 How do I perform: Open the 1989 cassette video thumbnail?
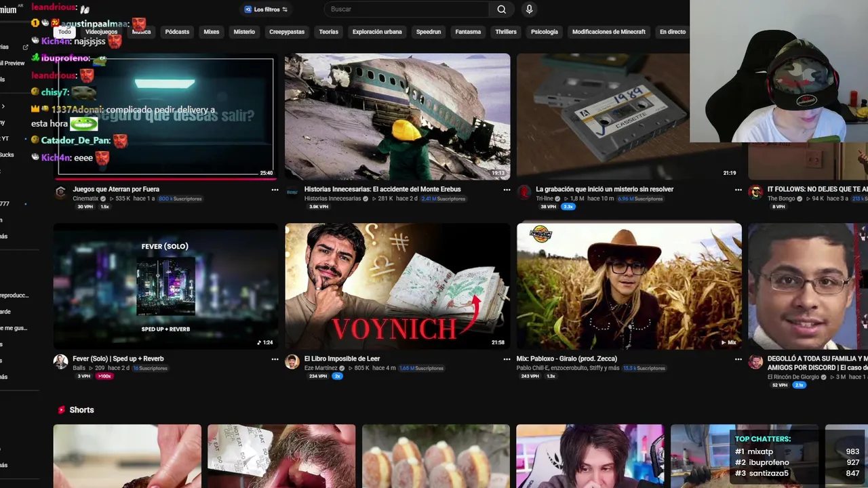[x=629, y=117]
